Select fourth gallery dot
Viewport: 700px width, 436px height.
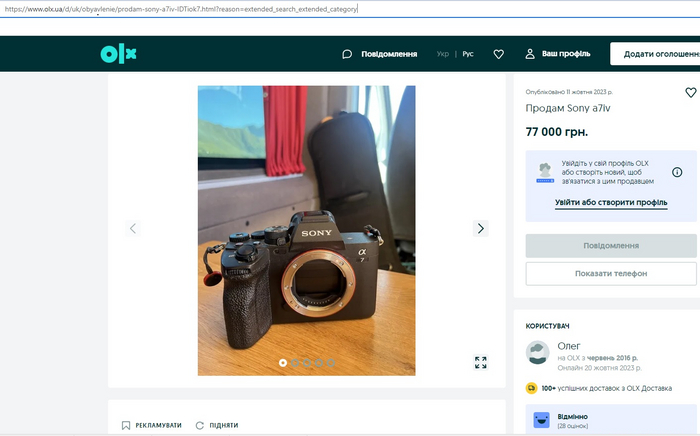click(x=319, y=363)
